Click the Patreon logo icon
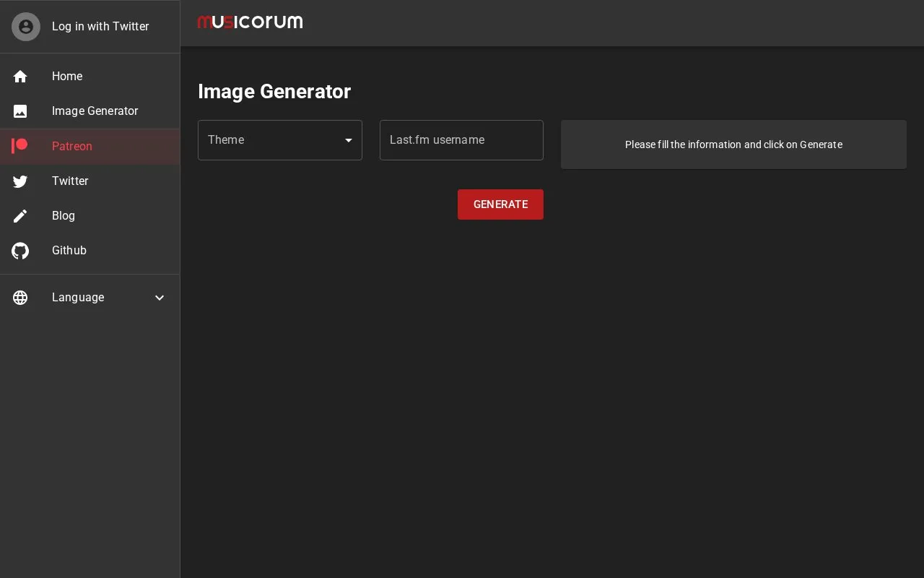Image resolution: width=924 pixels, height=578 pixels. tap(20, 146)
